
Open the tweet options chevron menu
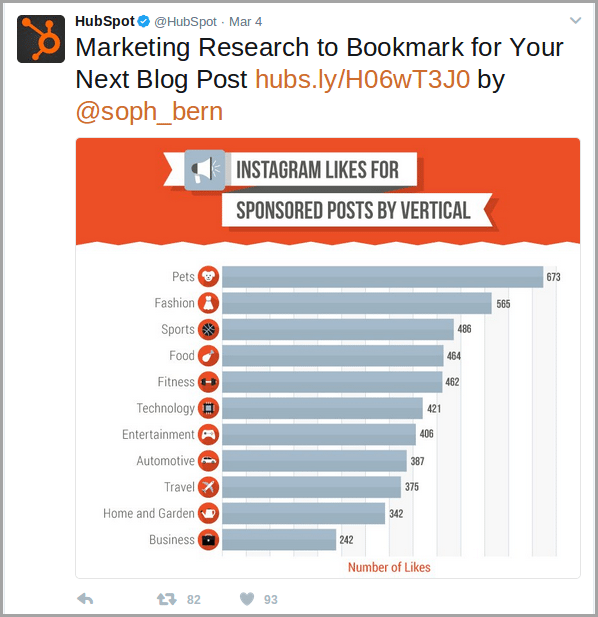(576, 20)
